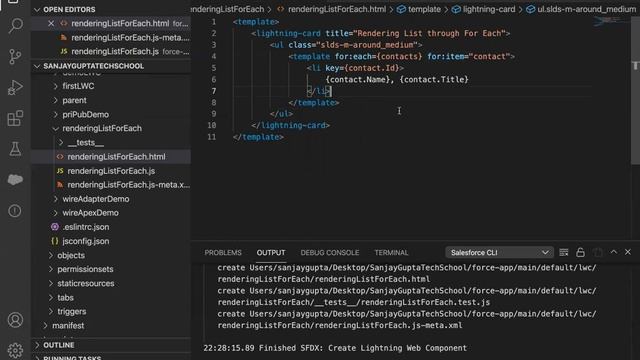Viewport: 640px width, 360px height.
Task: Collapse the renderingListForEach folder
Action: tap(56, 128)
